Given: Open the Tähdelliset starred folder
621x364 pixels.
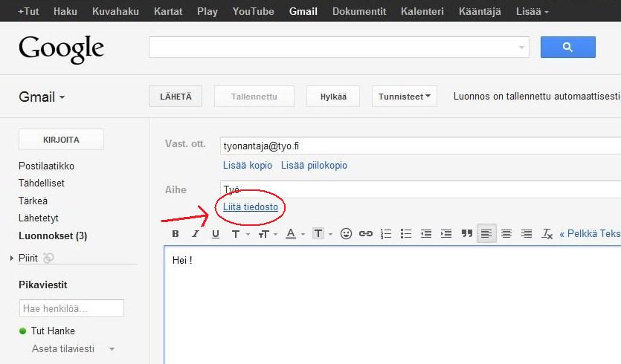Looking at the screenshot, I should tap(41, 183).
